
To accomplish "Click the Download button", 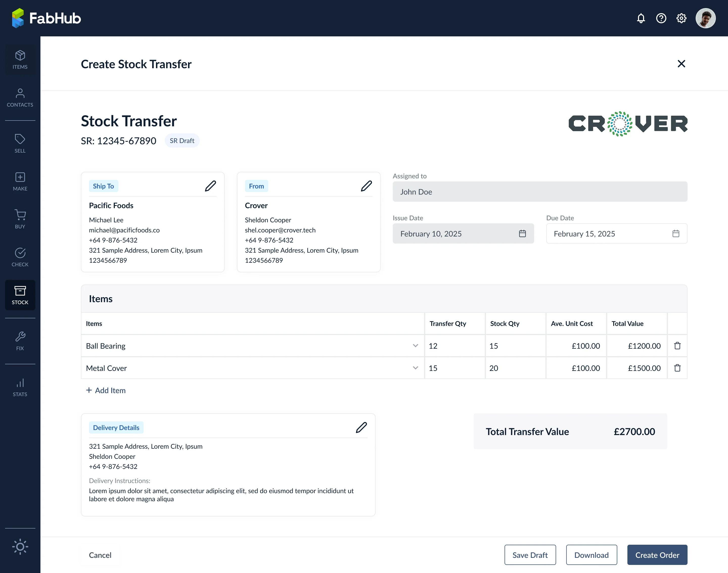I will (591, 555).
